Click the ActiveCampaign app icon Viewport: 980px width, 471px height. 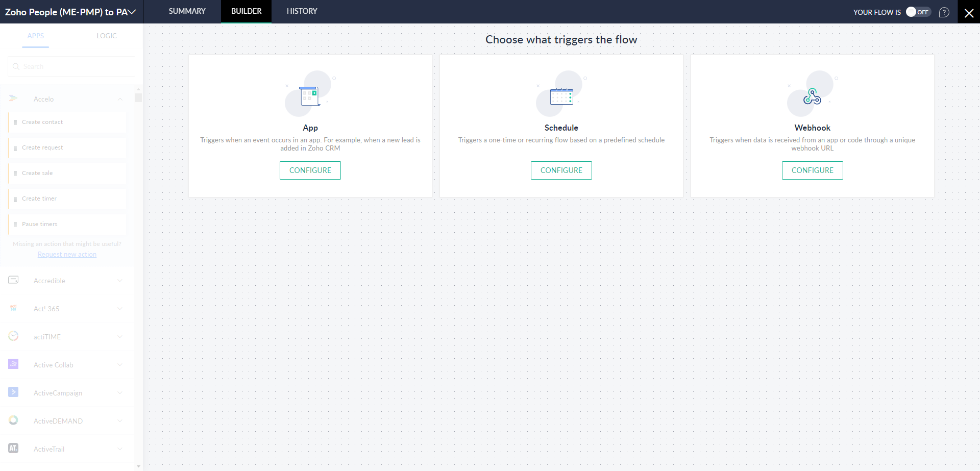coord(13,392)
